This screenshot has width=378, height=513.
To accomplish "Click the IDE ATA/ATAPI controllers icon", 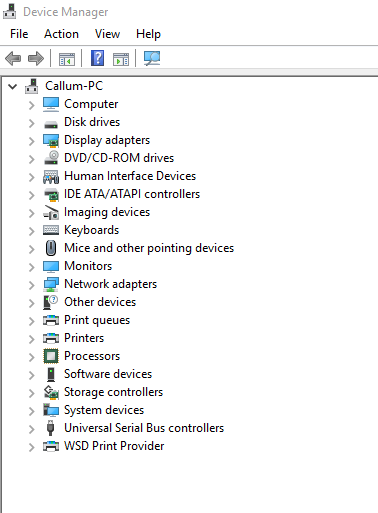I will click(51, 195).
